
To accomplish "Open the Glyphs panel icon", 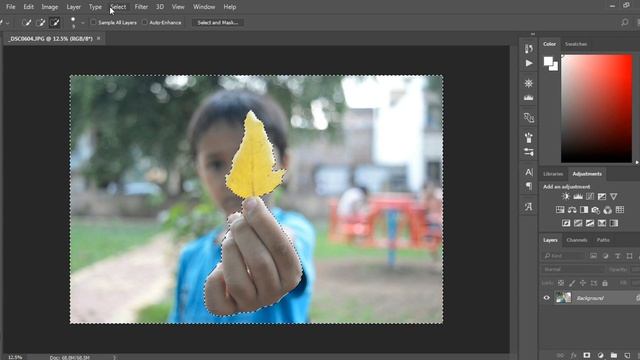I will [x=529, y=207].
